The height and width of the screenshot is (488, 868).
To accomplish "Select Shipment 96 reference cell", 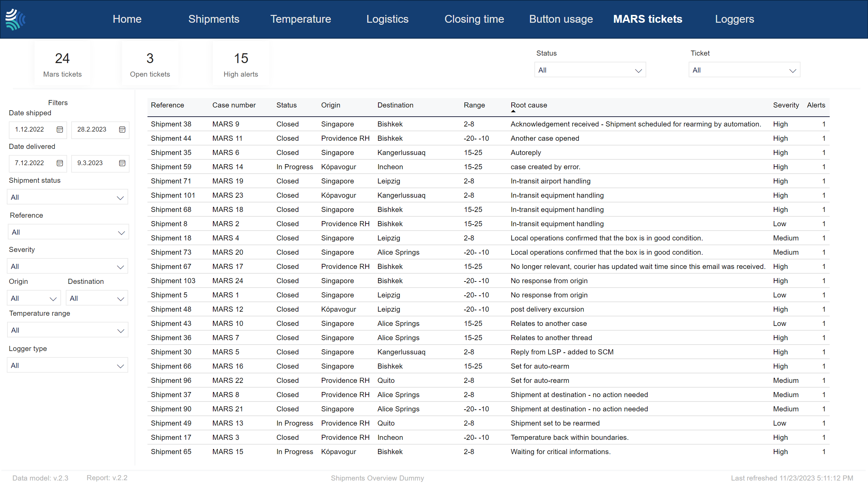I will [x=171, y=380].
